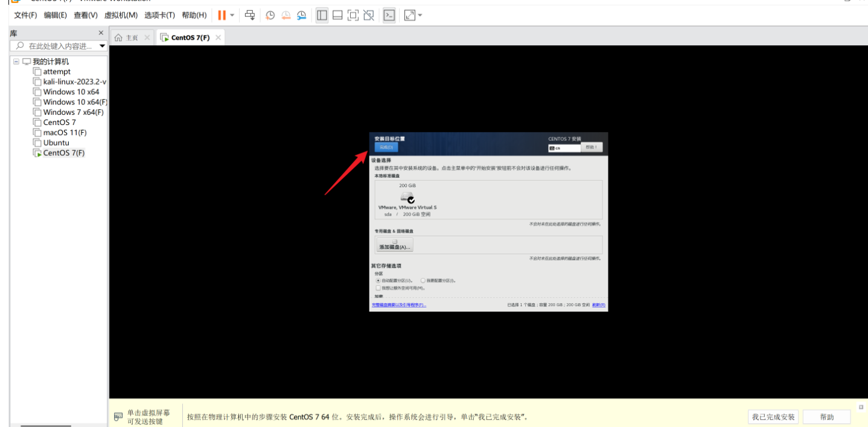This screenshot has width=868, height=427.
Task: Open the 文件(F) menu
Action: (25, 15)
